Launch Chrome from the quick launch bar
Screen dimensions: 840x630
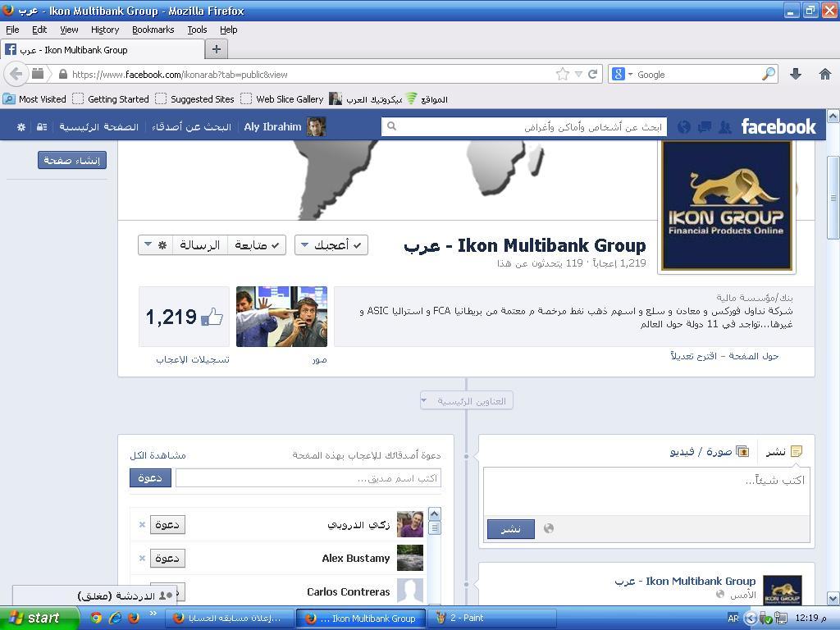pos(96,618)
